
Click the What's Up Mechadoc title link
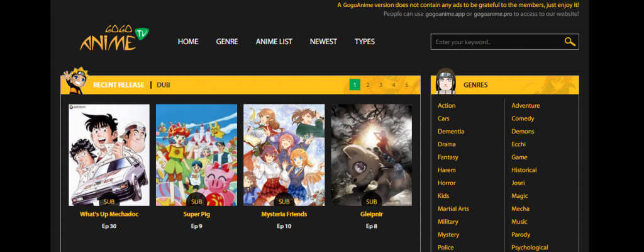click(x=109, y=214)
